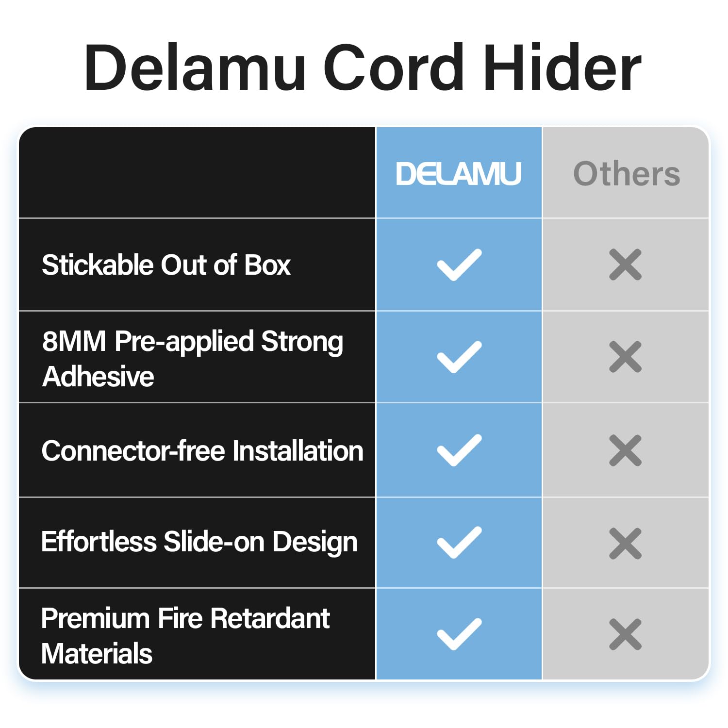Click the word "Hider" in the top title
Screen dimensions: 728x728
tap(562, 68)
